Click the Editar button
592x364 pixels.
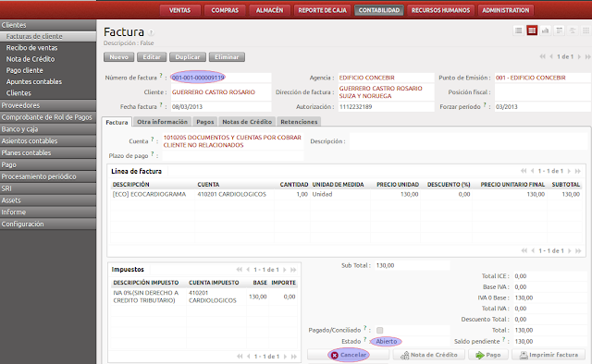[152, 57]
